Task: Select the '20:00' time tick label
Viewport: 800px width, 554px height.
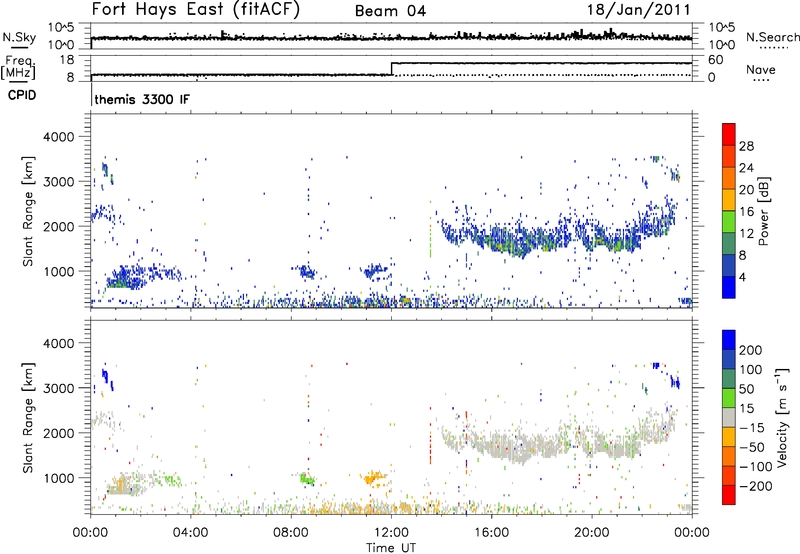Action: pos(592,533)
